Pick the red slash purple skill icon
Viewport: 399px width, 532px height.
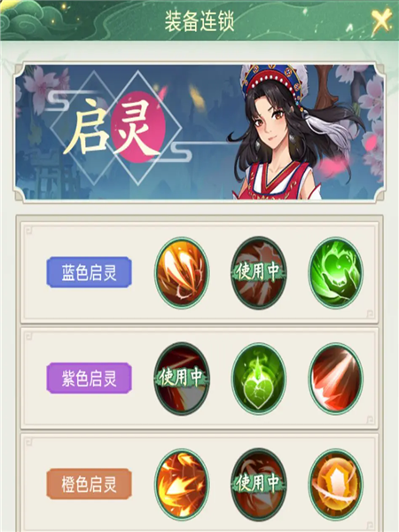point(335,379)
